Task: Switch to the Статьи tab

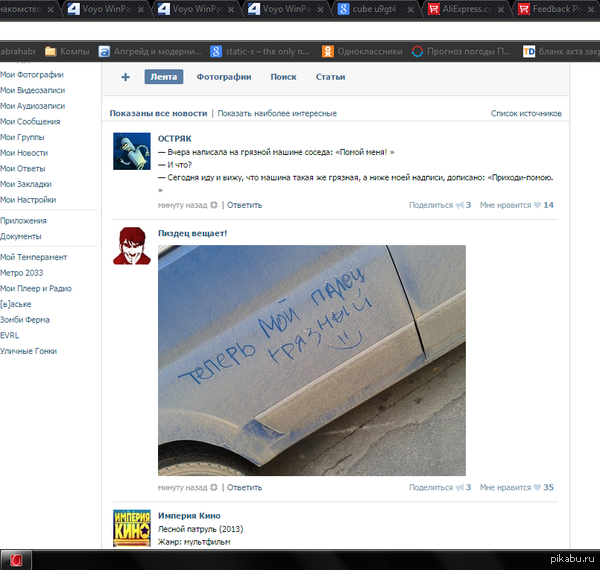Action: pos(330,77)
